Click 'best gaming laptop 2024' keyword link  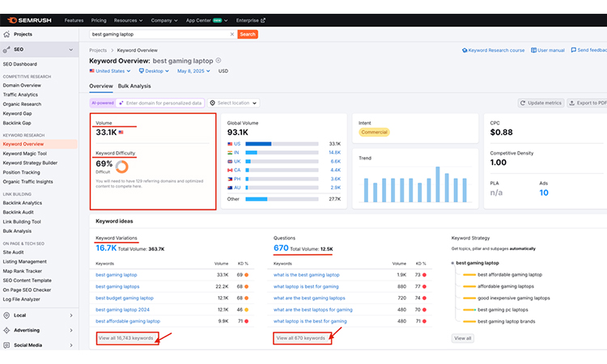coord(122,310)
